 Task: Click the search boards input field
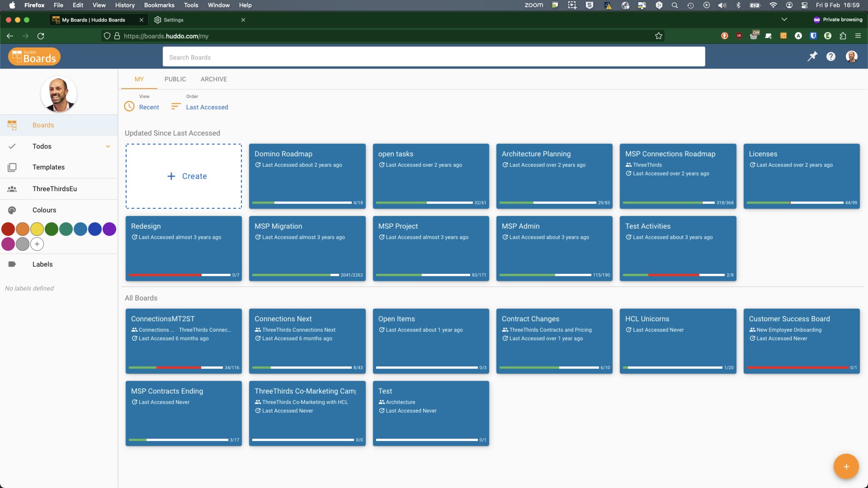[x=434, y=56]
